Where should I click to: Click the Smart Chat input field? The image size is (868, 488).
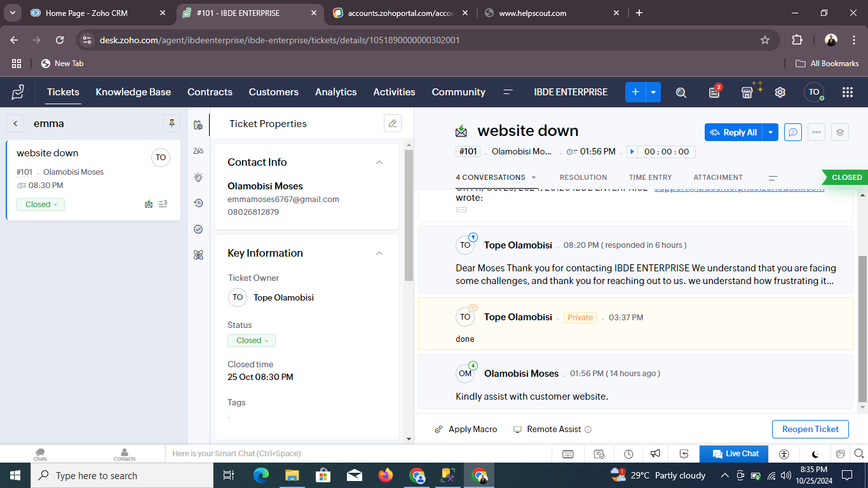(359, 454)
